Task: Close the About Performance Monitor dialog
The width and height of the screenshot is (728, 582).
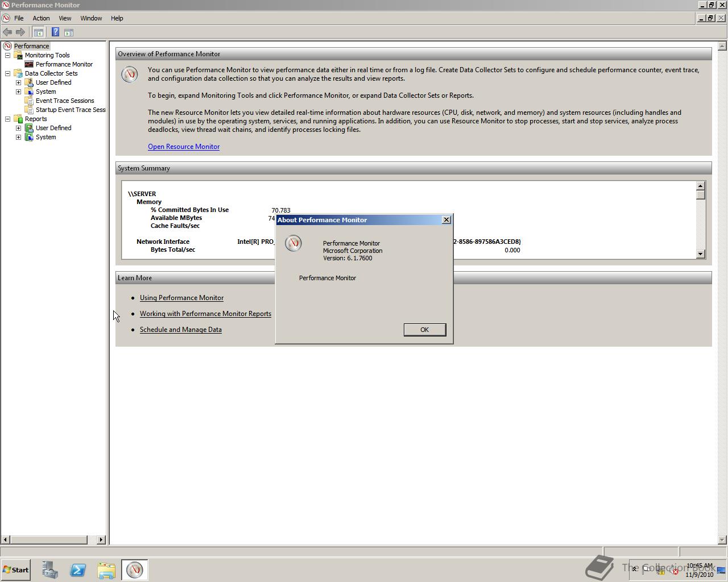Action: click(x=446, y=220)
